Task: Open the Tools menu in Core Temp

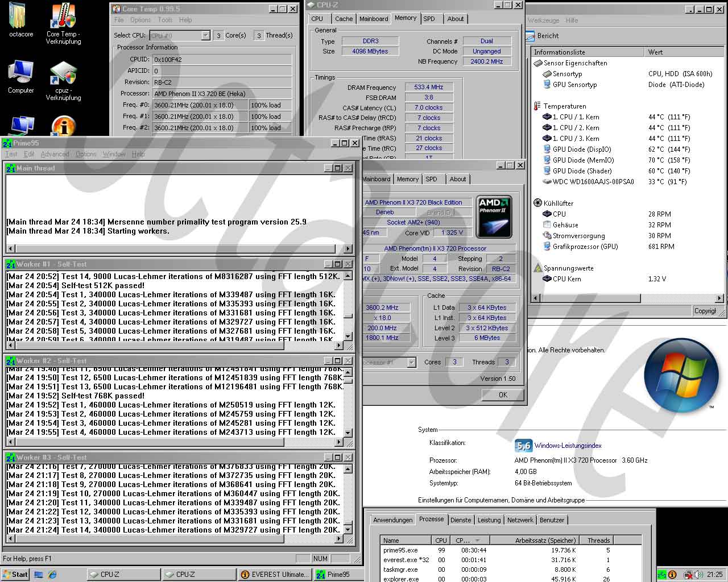Action: [165, 20]
